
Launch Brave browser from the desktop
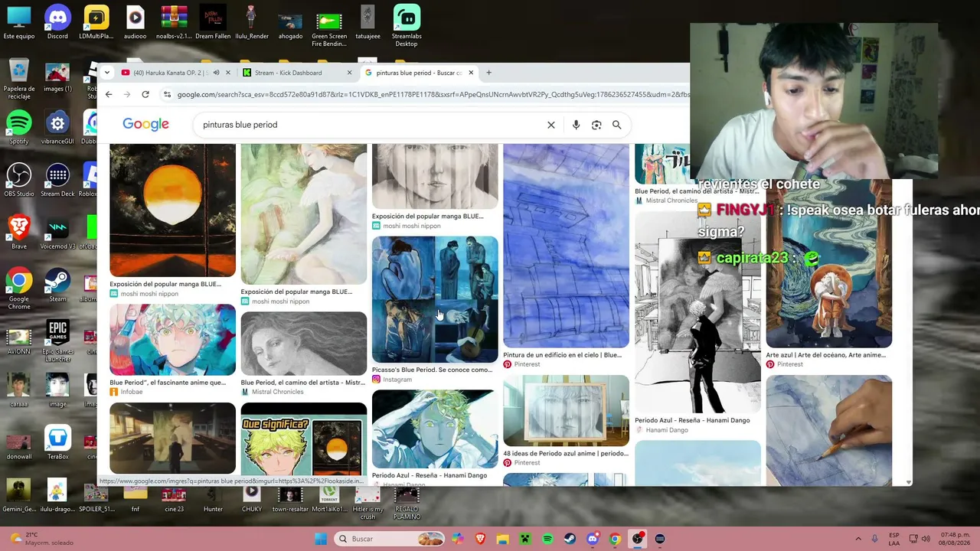tap(19, 233)
